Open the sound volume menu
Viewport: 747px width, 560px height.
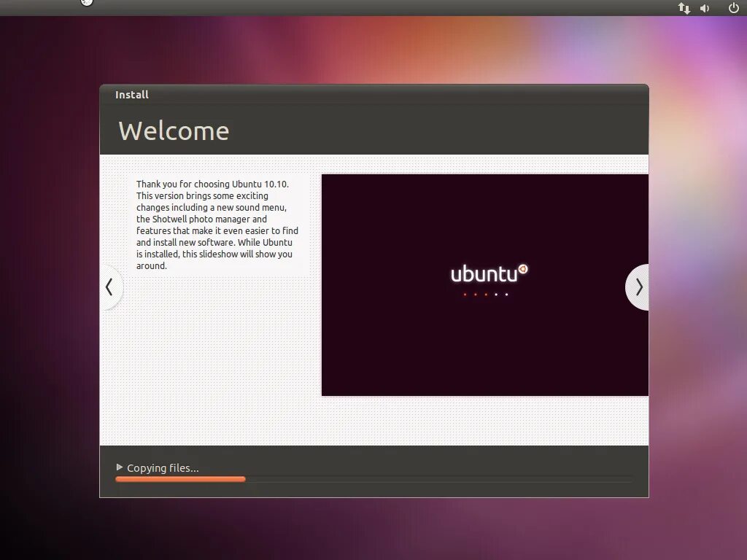pos(705,8)
